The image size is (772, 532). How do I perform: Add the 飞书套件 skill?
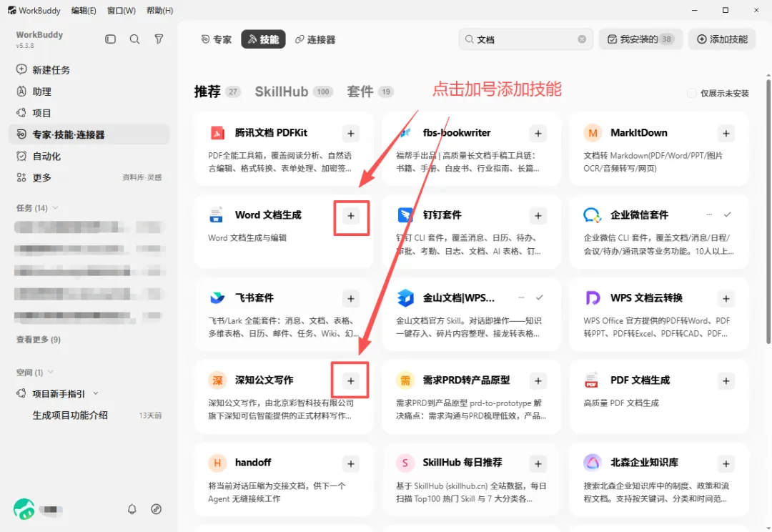350,298
